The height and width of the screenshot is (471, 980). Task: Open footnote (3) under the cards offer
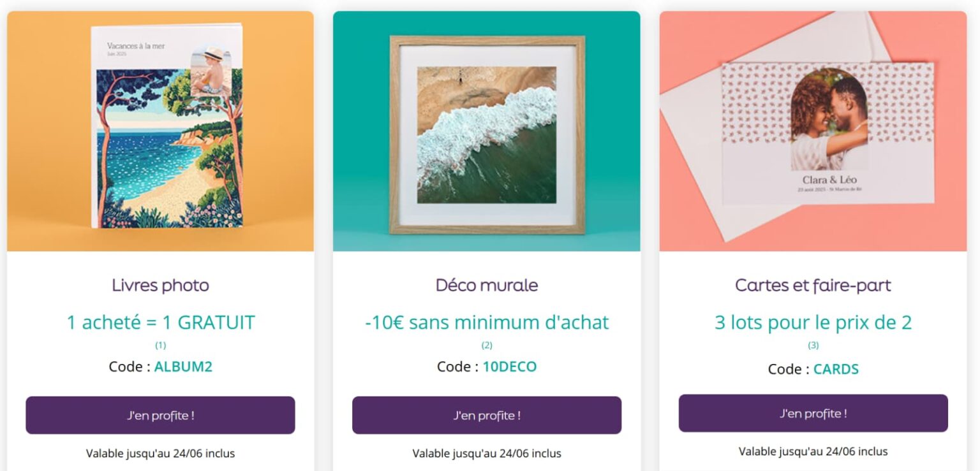(813, 345)
